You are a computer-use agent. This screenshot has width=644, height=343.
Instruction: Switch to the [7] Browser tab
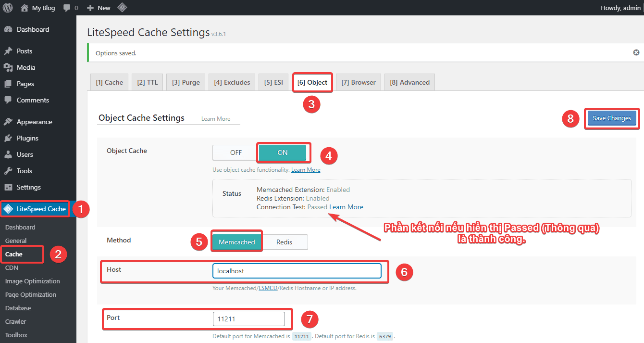[x=358, y=82]
